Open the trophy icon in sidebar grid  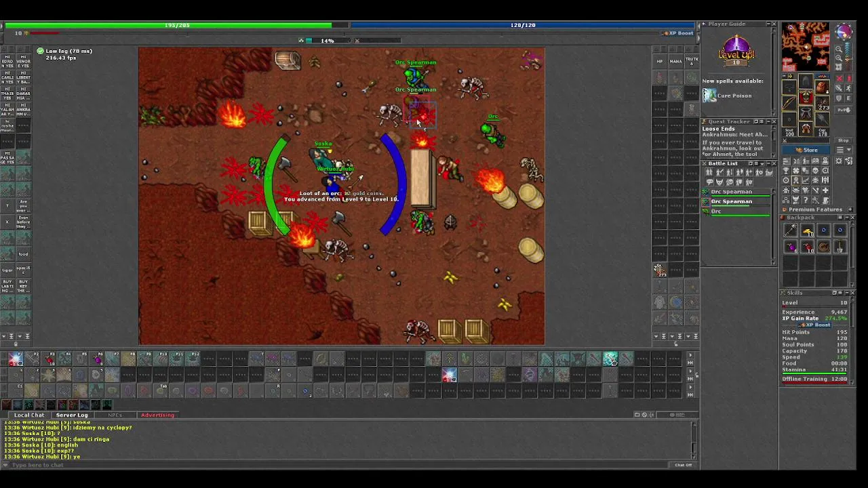(x=786, y=170)
